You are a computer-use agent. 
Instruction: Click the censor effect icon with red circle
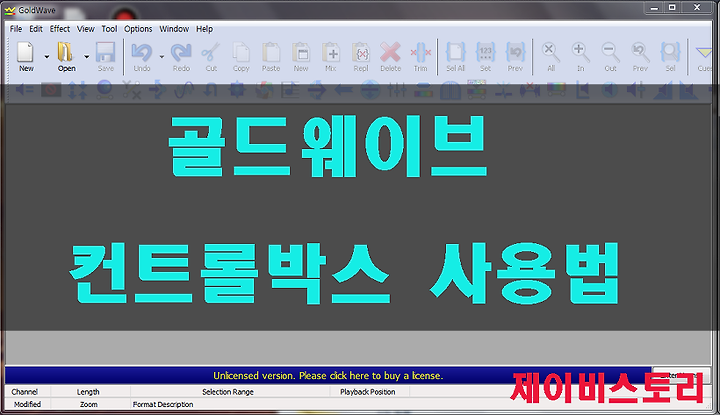pos(51,90)
